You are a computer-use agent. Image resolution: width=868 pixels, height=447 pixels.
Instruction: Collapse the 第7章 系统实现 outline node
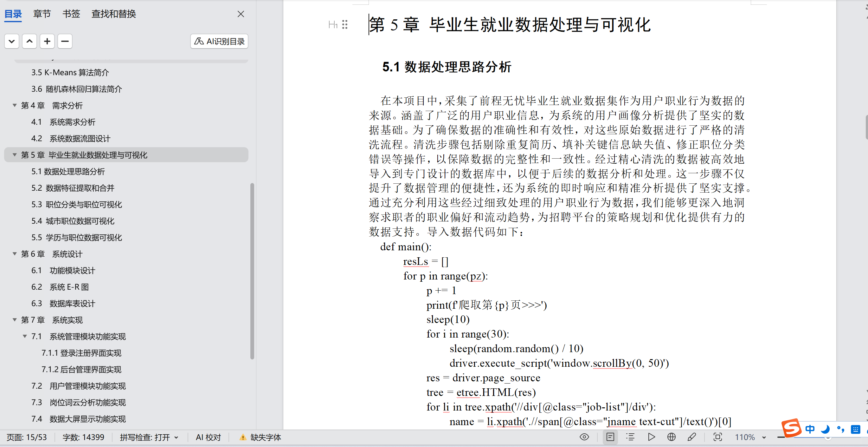click(x=15, y=319)
